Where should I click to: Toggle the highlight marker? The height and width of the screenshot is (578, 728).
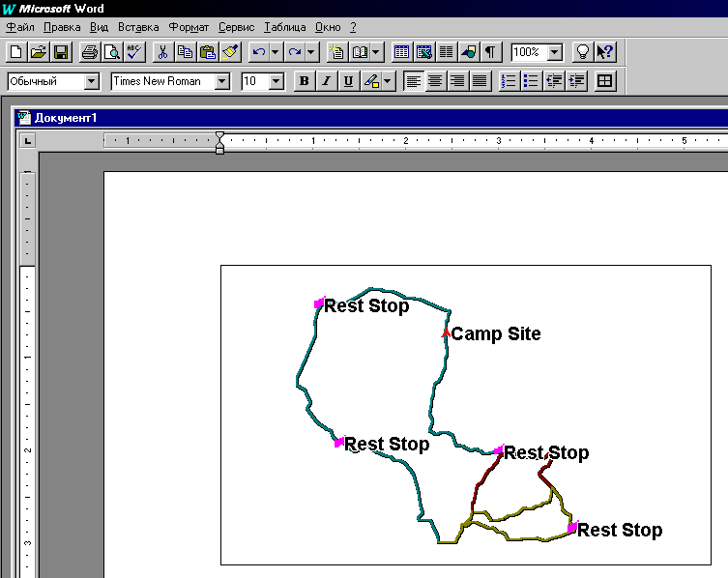(x=371, y=81)
